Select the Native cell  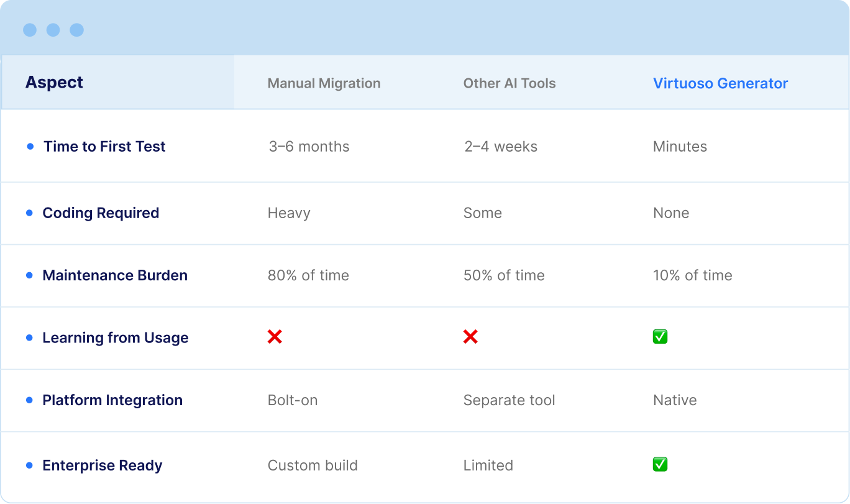675,400
